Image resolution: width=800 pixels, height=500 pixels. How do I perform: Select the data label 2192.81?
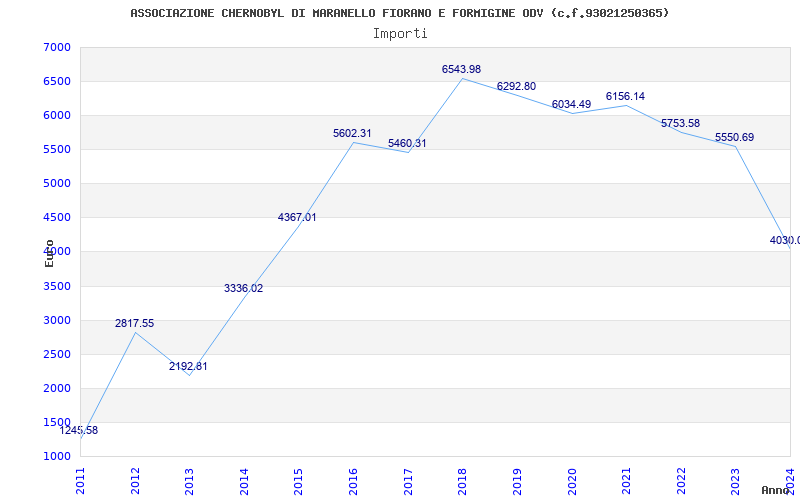(188, 366)
